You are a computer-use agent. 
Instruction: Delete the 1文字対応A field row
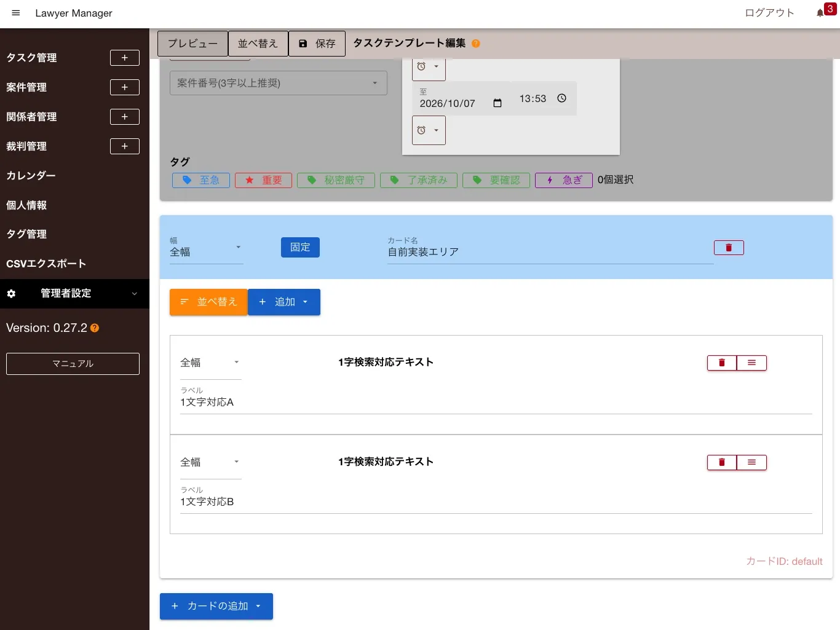tap(722, 363)
